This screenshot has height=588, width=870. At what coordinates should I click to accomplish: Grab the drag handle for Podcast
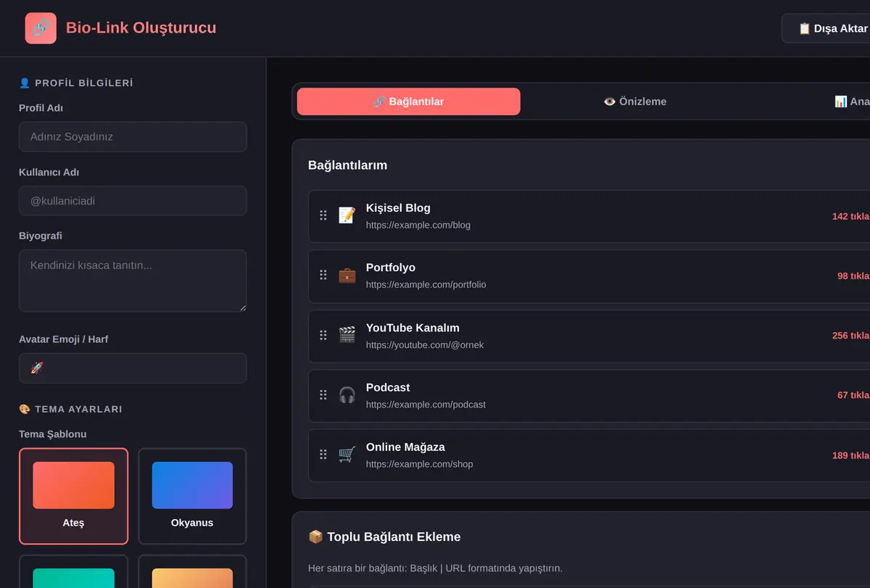coord(323,394)
